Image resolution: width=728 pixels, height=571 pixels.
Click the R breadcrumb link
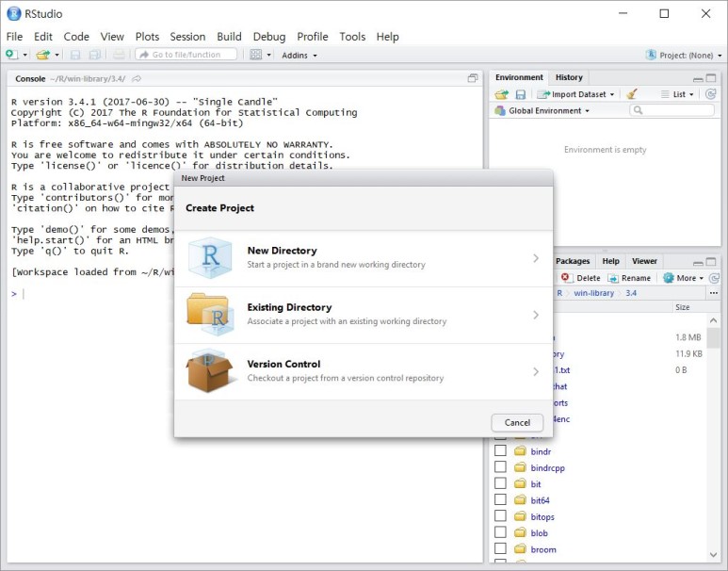(x=559, y=293)
